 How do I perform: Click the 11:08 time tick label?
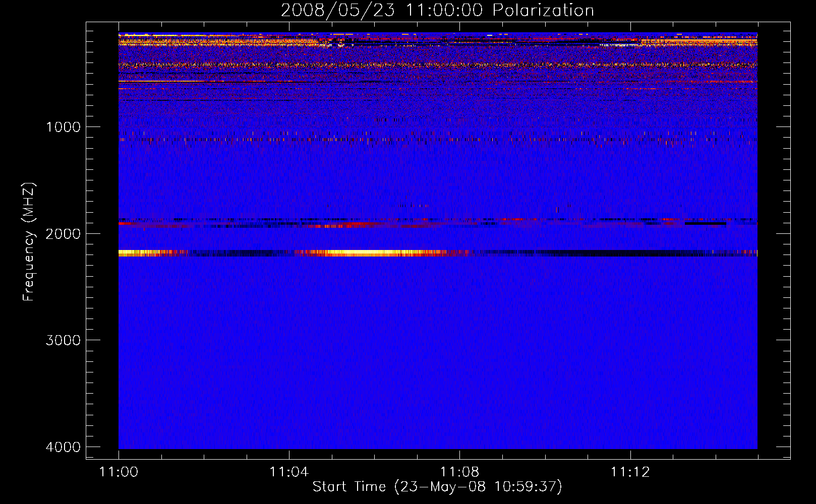click(459, 472)
